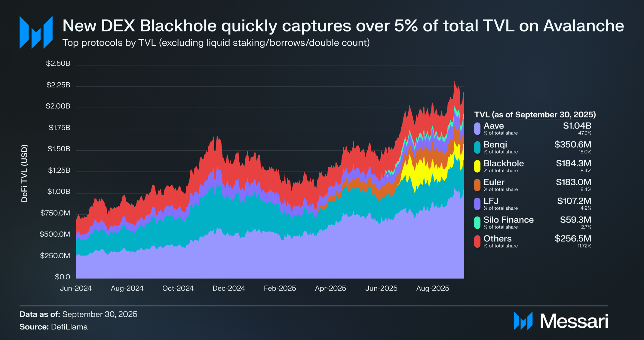The height and width of the screenshot is (340, 644).
Task: Click the orange Euler legend swatch
Action: tap(477, 185)
